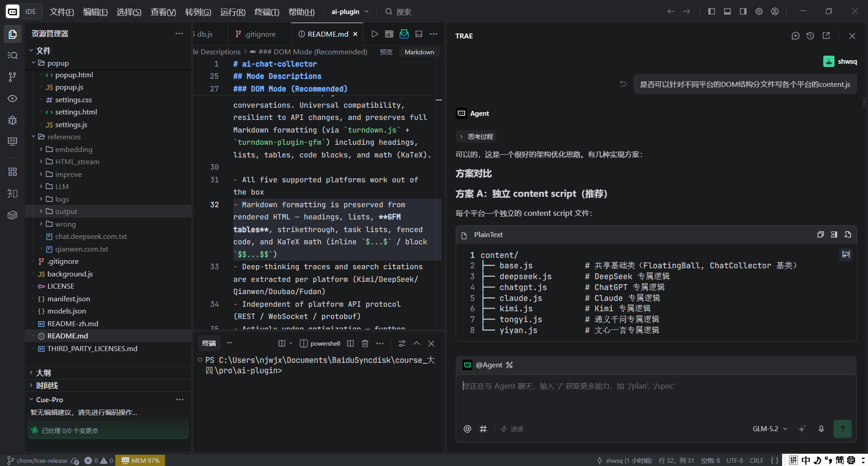Switch editor to Markdown mode
Viewport: 868px width, 466px height.
419,52
